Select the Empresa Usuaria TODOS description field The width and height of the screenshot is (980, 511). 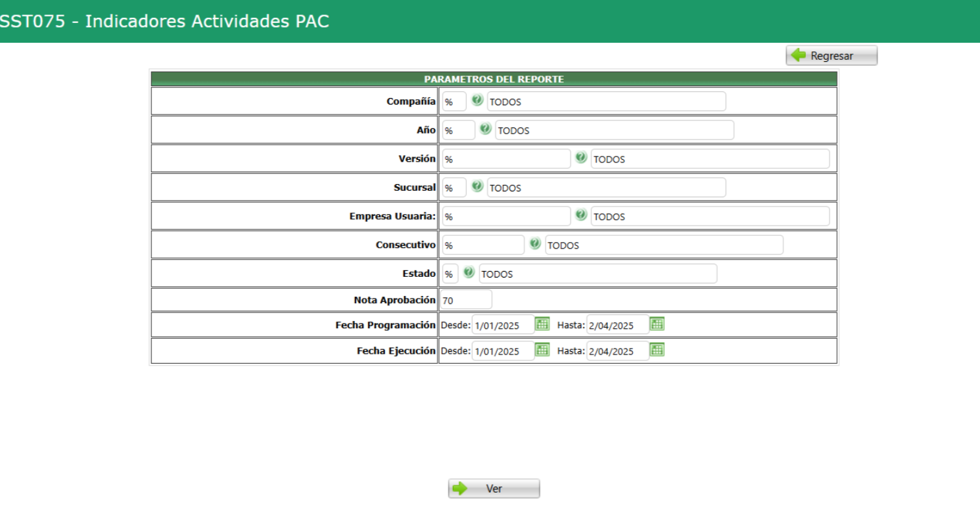tap(711, 216)
